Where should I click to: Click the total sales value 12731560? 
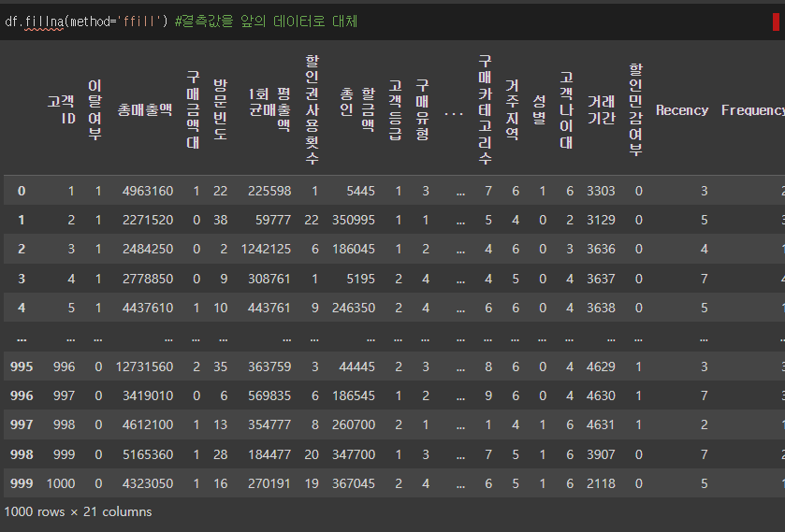(145, 367)
